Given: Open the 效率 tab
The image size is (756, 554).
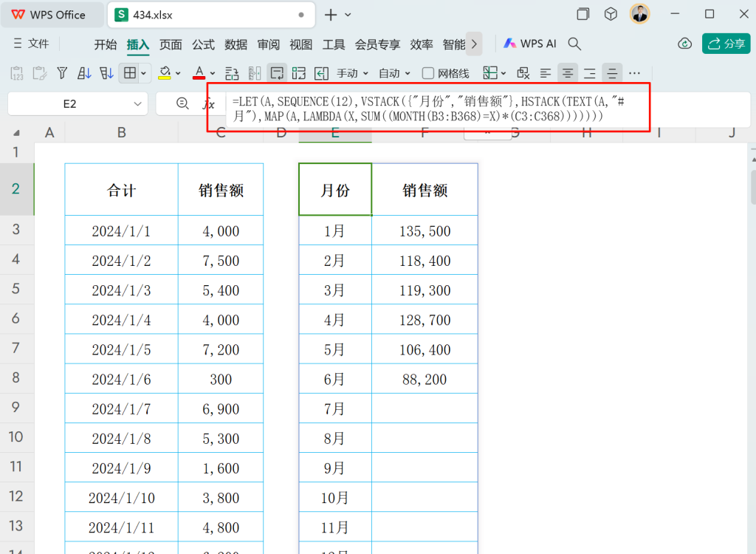Looking at the screenshot, I should pos(422,44).
